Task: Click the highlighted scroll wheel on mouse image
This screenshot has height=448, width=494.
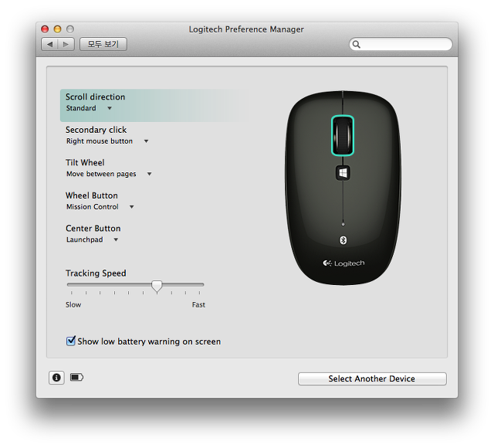Action: click(343, 135)
